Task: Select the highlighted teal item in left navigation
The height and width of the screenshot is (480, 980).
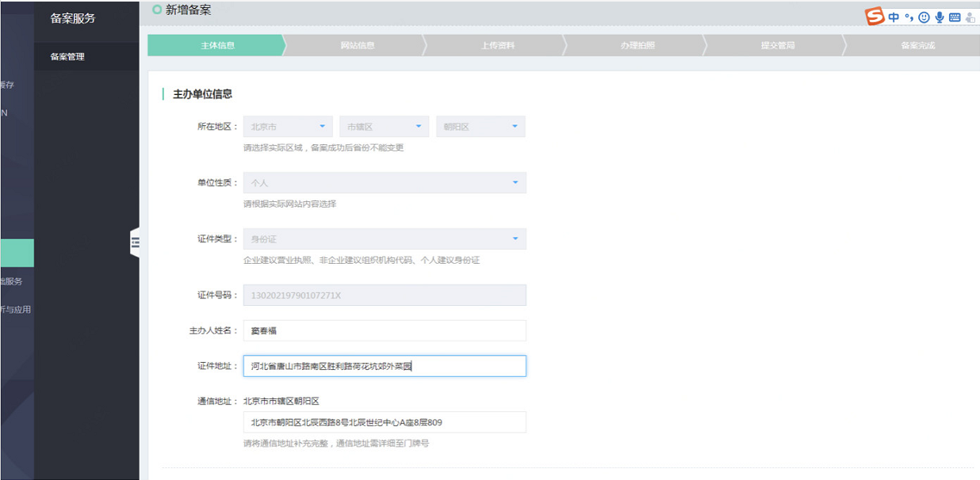Action: (x=17, y=253)
